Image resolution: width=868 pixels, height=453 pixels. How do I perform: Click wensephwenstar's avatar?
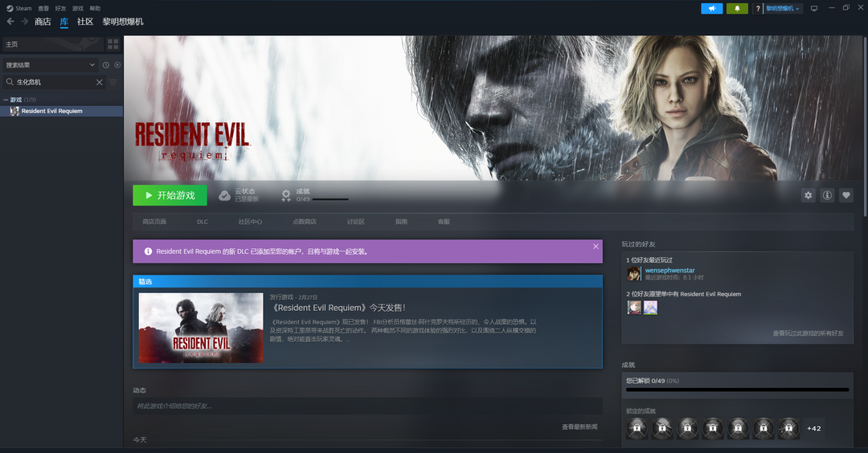(634, 273)
